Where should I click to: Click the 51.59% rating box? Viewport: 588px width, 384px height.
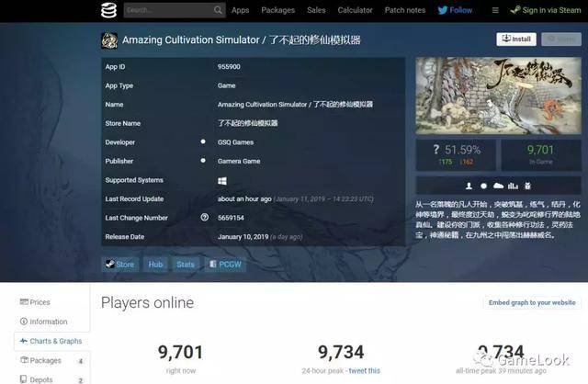[x=456, y=155]
